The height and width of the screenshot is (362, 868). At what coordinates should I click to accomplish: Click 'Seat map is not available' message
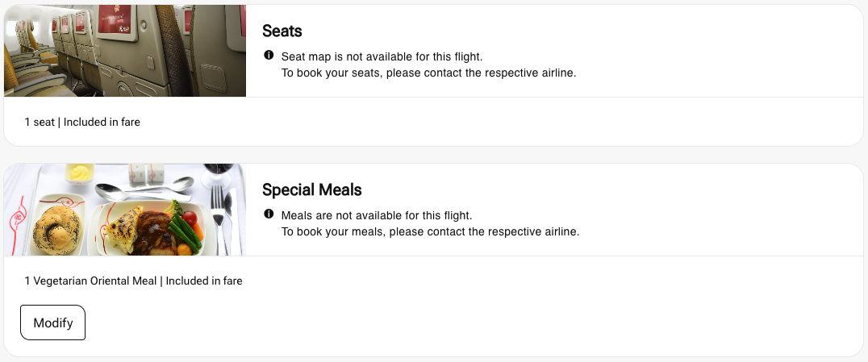tap(386, 57)
